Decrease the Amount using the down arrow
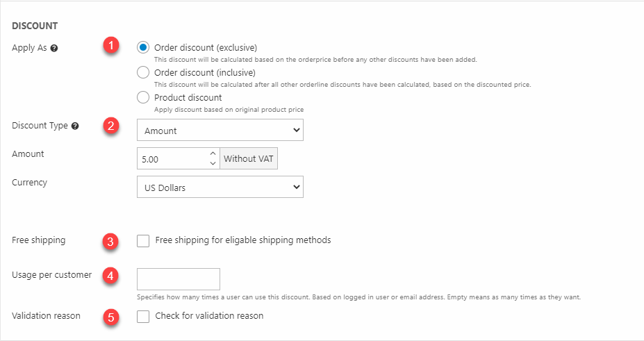Screen dimensions: 644x341 pyautogui.click(x=213, y=164)
